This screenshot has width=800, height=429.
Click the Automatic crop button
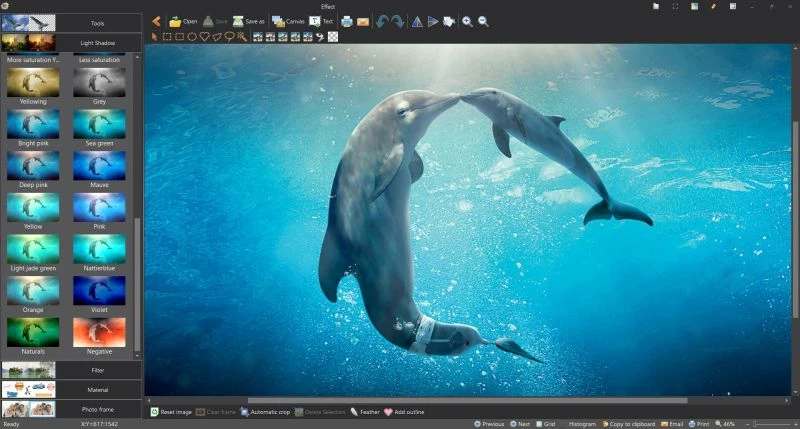point(265,412)
